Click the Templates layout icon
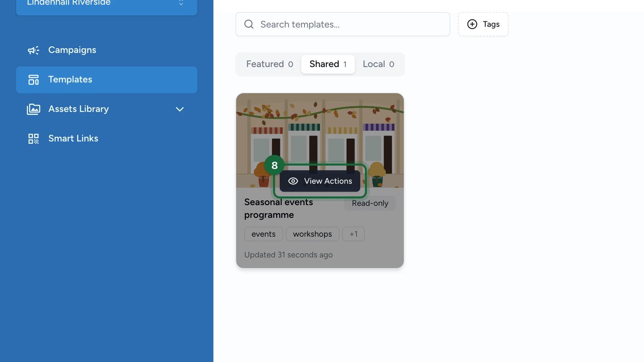 [33, 80]
